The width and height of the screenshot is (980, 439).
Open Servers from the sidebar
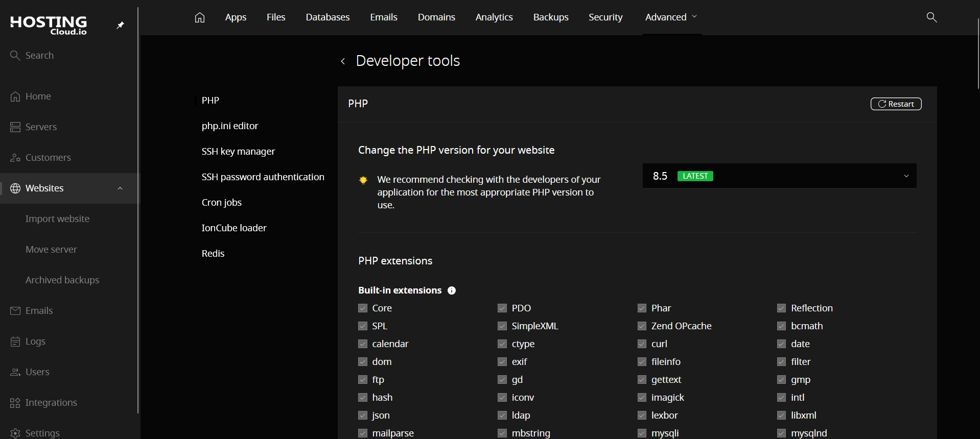pyautogui.click(x=41, y=127)
